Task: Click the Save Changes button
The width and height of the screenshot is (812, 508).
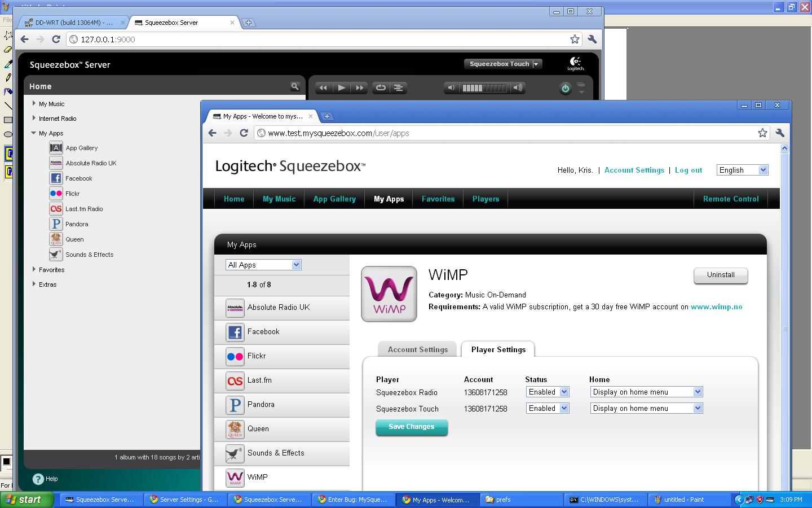Action: click(412, 427)
